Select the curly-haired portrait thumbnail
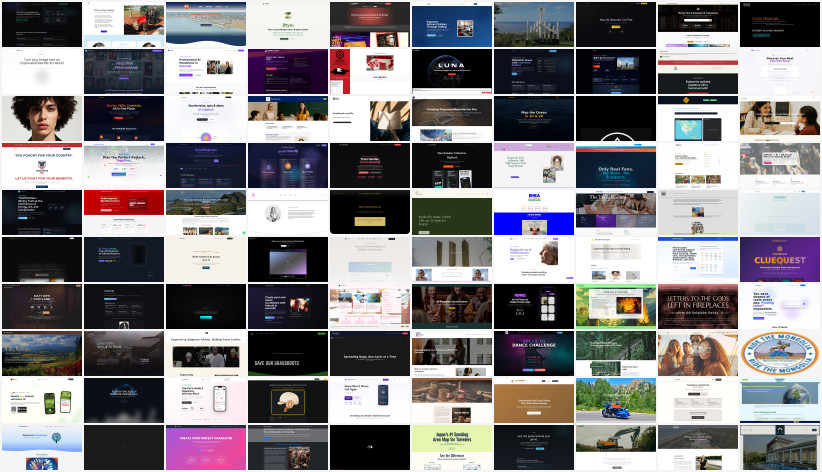This screenshot has height=472, width=822. tap(42, 119)
